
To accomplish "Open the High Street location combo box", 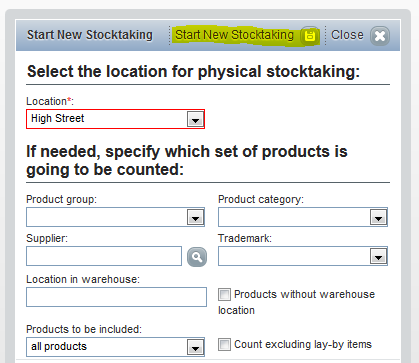I will (115, 119).
